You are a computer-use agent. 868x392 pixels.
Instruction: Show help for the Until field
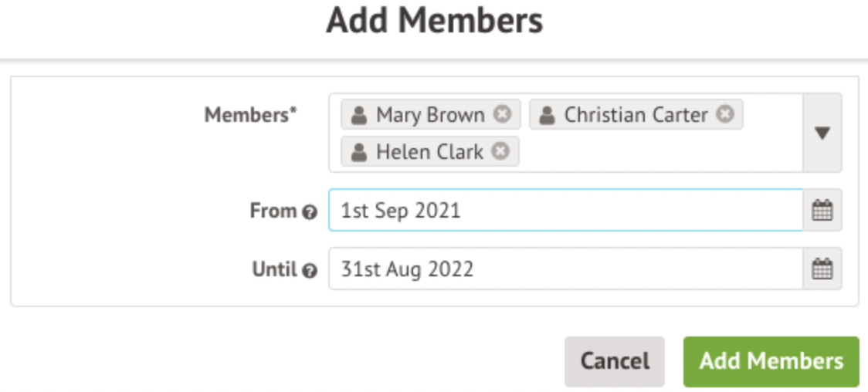point(310,271)
